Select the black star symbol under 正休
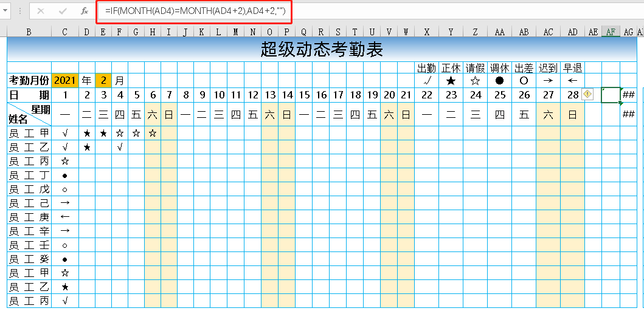The height and width of the screenshot is (311, 644). (x=451, y=81)
